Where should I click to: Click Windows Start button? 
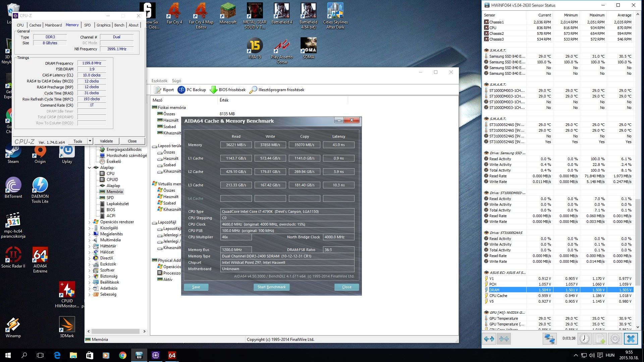pos(8,355)
